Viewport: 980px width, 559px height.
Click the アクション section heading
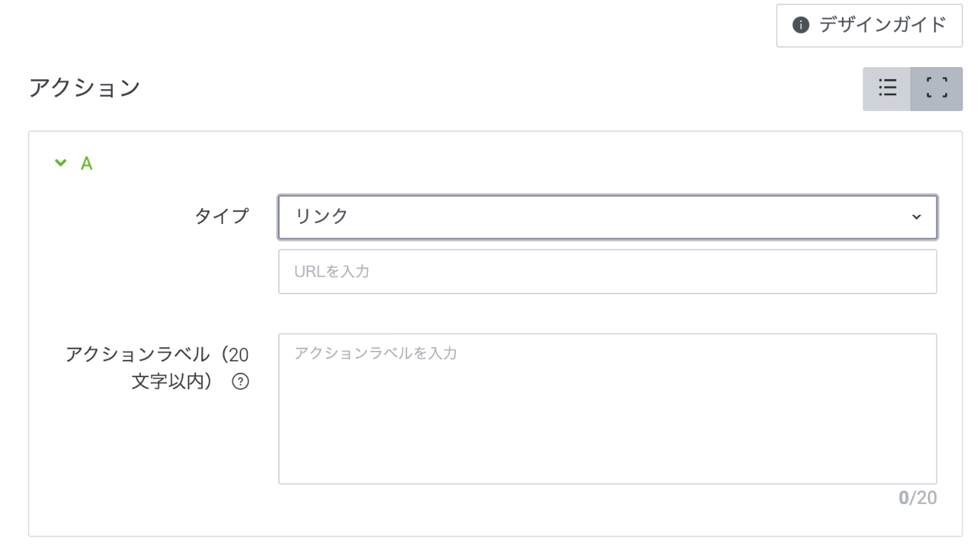(x=84, y=88)
